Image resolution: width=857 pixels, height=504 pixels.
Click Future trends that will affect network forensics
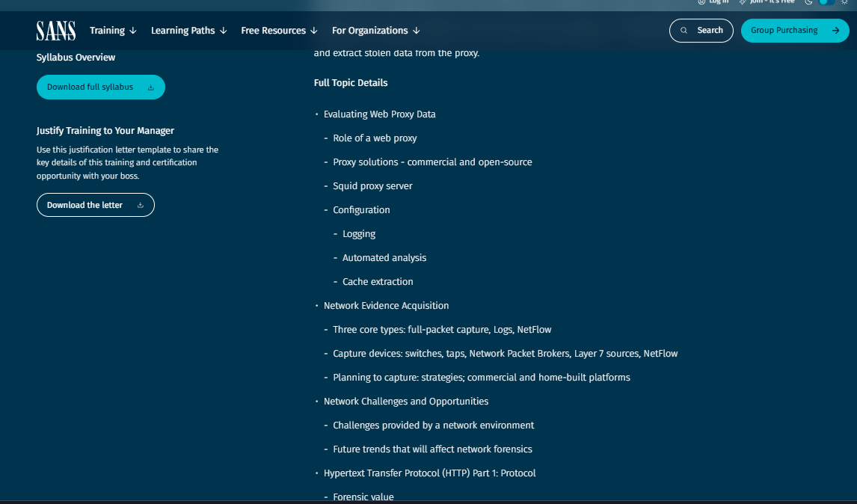(432, 449)
